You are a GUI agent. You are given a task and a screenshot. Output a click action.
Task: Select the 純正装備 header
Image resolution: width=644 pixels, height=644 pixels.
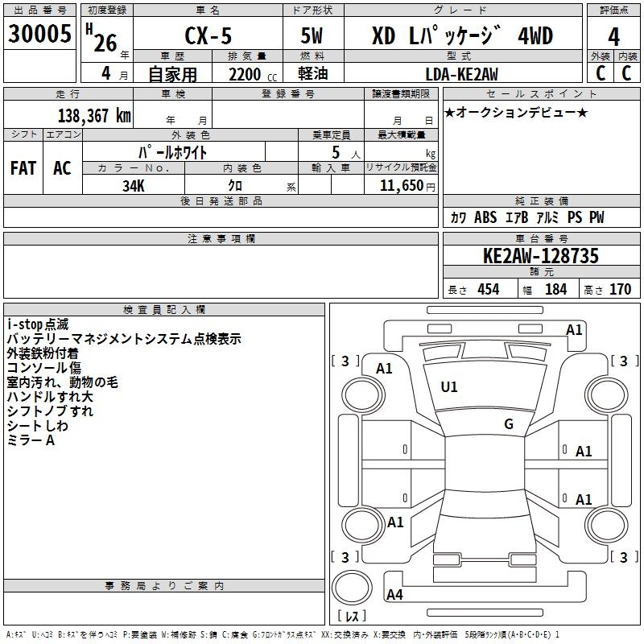click(541, 200)
